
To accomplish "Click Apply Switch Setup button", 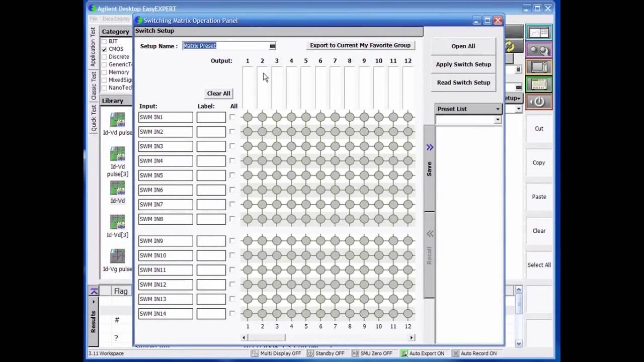I will click(463, 64).
